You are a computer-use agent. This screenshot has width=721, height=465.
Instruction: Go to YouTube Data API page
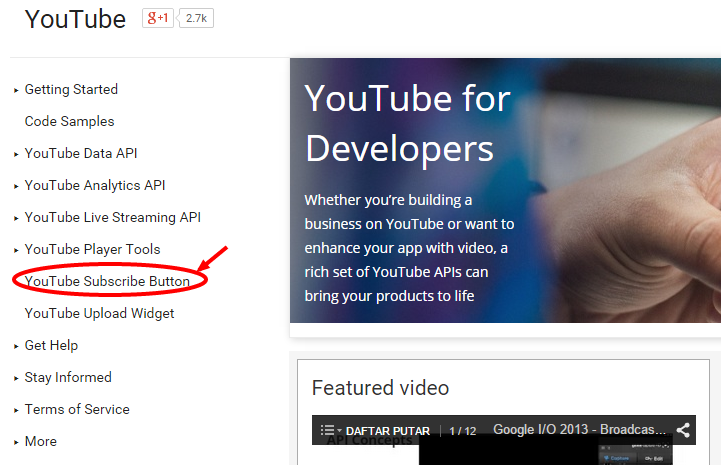[x=81, y=153]
